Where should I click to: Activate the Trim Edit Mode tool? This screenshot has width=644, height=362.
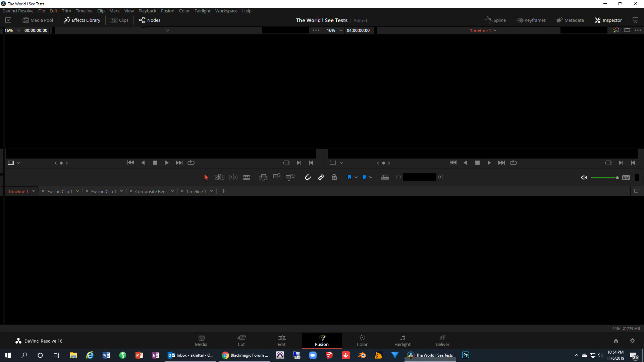click(220, 177)
